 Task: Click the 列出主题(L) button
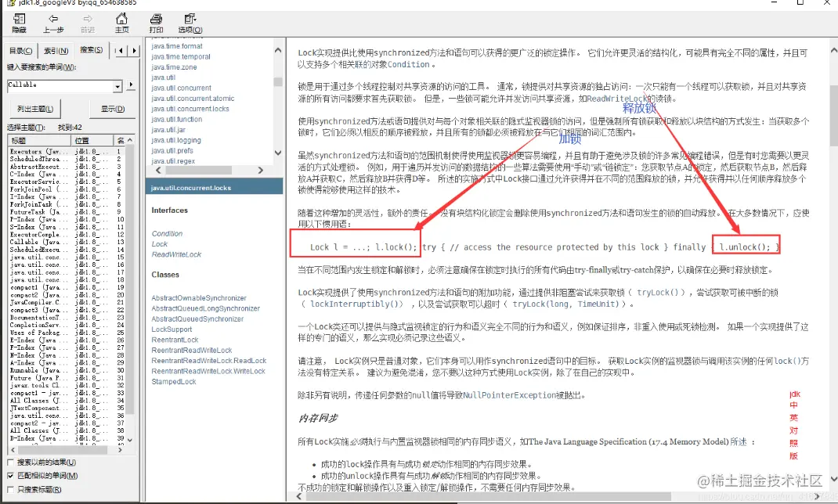pyautogui.click(x=35, y=109)
